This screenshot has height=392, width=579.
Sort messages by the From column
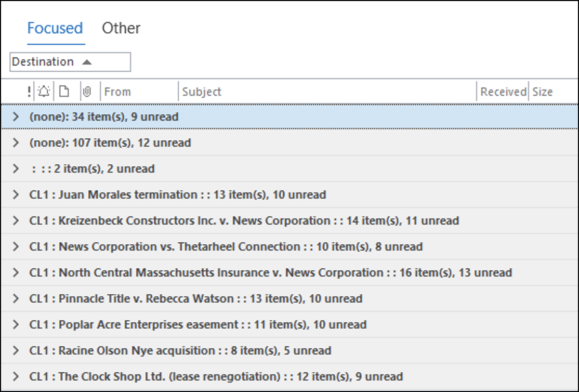click(117, 92)
